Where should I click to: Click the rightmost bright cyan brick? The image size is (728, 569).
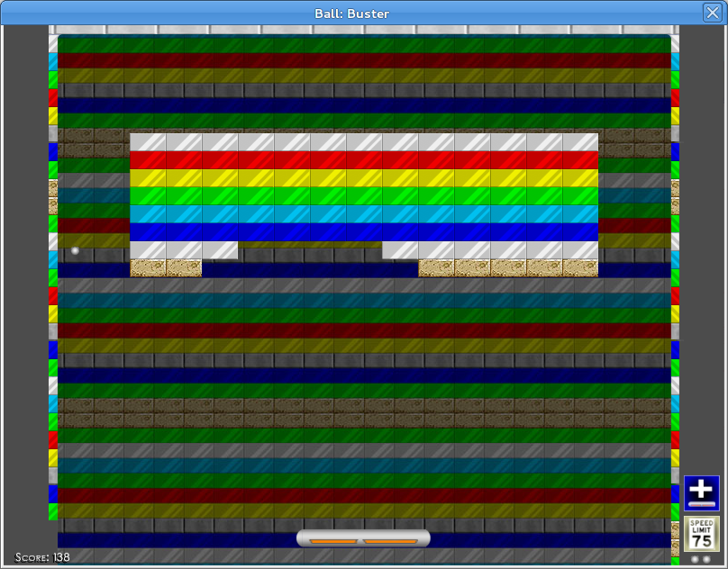(580, 214)
